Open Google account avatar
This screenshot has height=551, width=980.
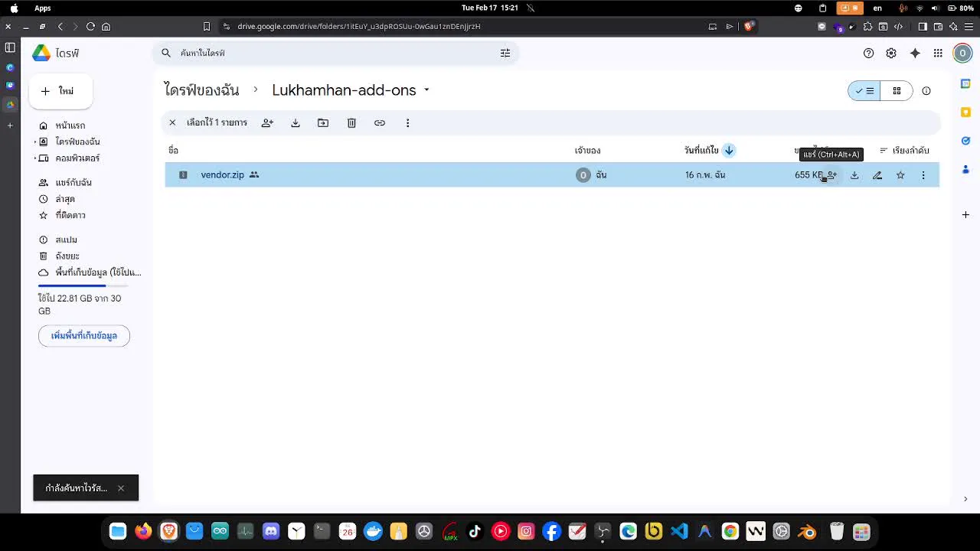tap(962, 53)
